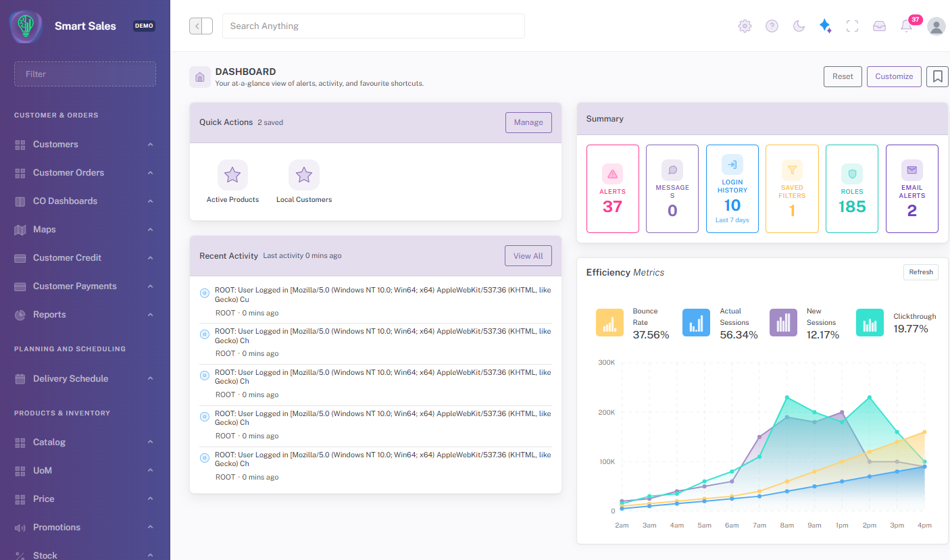Image resolution: width=950 pixels, height=560 pixels.
Task: Open the inbox tray icon
Action: coord(879,26)
